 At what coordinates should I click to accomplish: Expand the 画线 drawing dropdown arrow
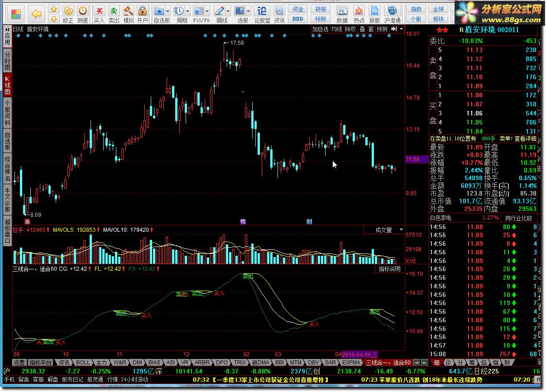pos(228,11)
